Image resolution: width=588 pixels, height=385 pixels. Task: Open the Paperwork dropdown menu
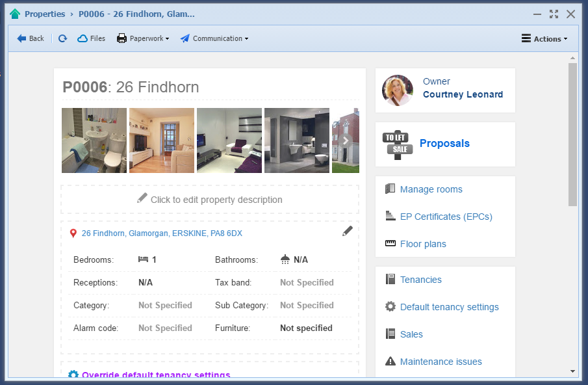(143, 38)
